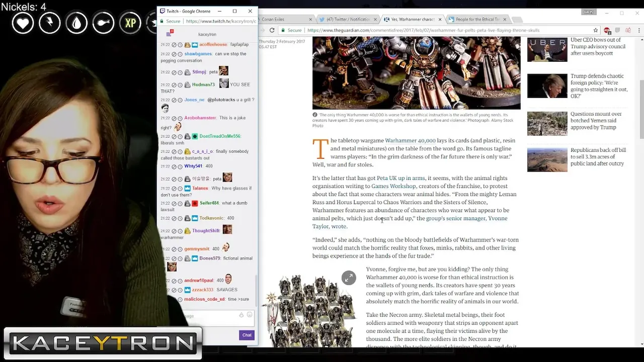Click the heart icon in the overlay bar
The height and width of the screenshot is (362, 644).
(x=23, y=23)
